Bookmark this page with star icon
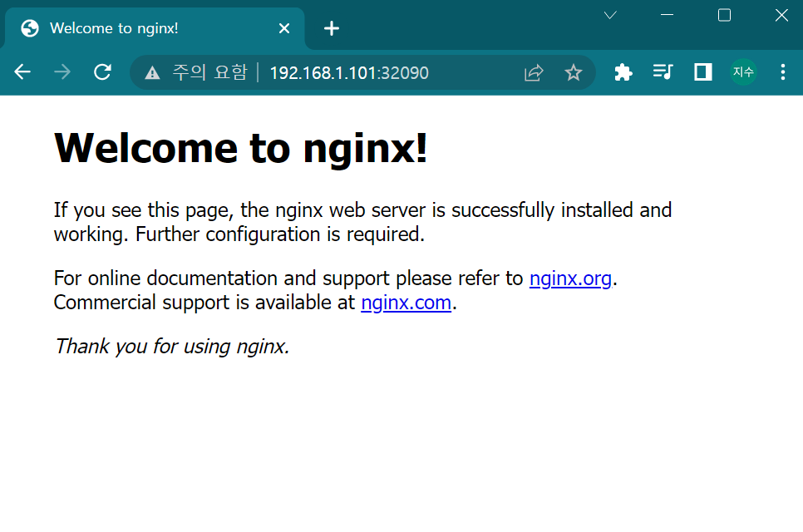 pos(573,72)
